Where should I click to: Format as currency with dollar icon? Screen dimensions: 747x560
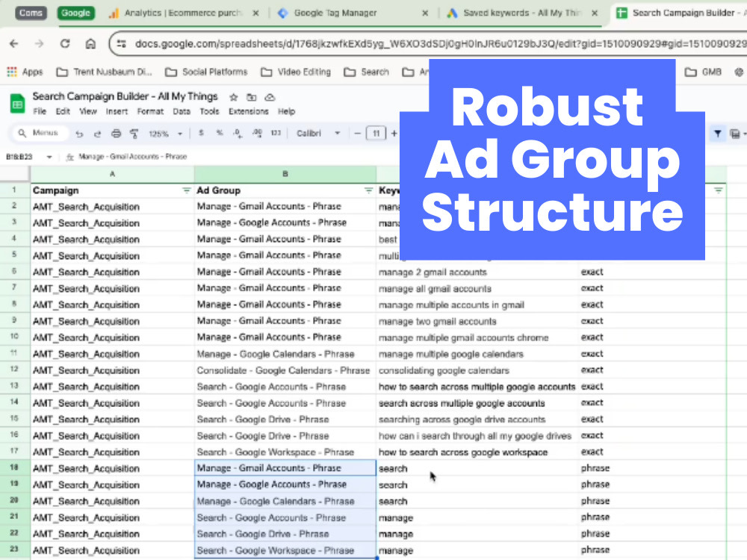click(x=201, y=134)
